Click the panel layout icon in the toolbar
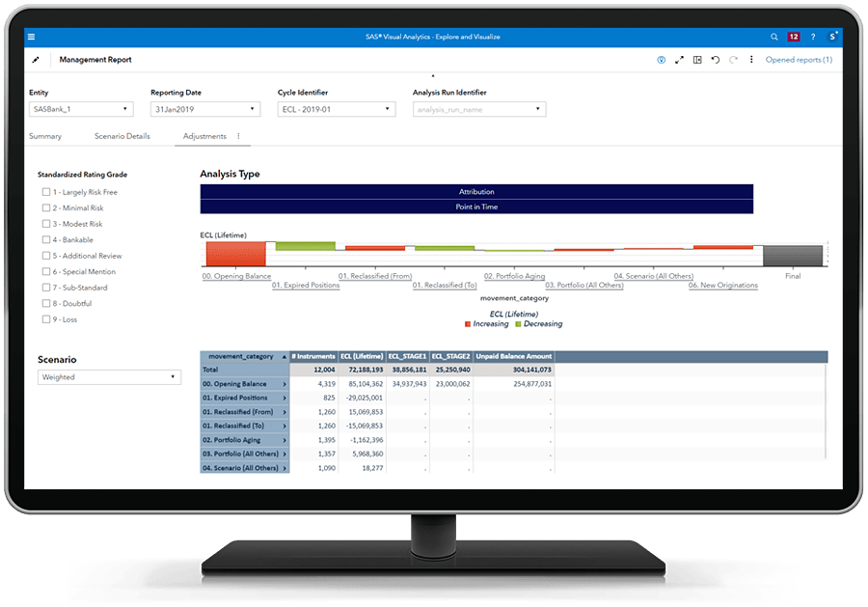This screenshot has height=607, width=868. click(x=697, y=60)
